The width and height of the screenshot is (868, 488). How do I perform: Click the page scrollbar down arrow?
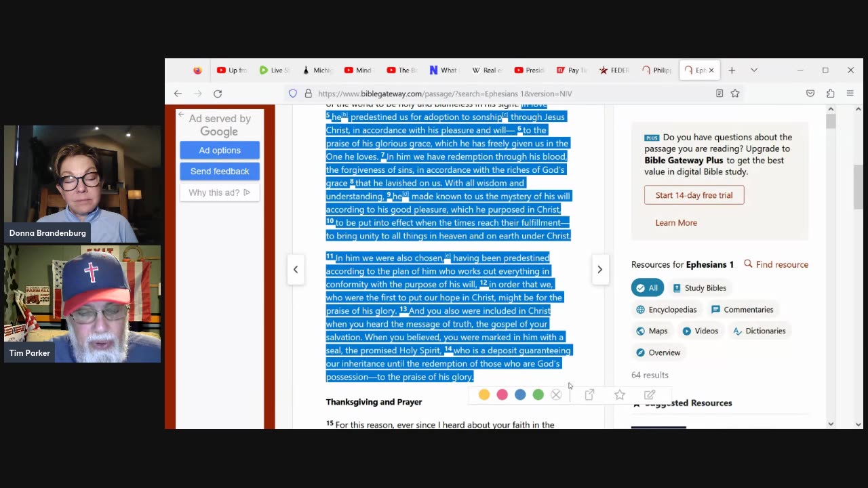pyautogui.click(x=858, y=424)
